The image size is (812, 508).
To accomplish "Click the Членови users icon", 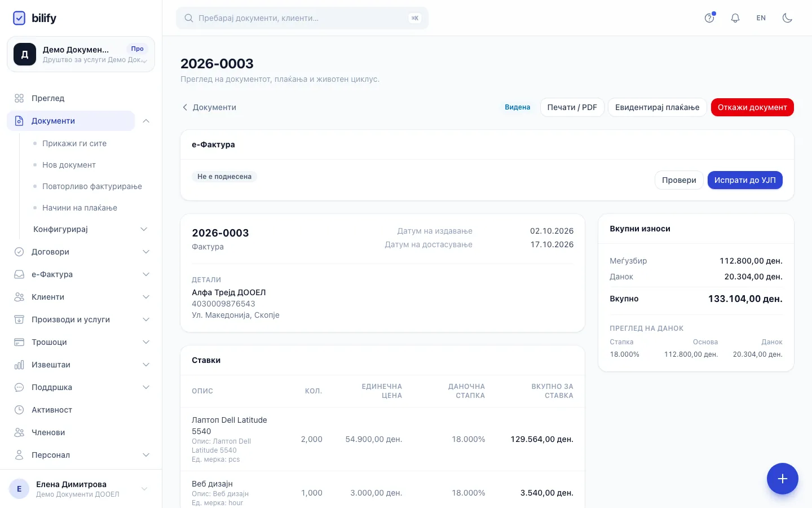I will (19, 432).
